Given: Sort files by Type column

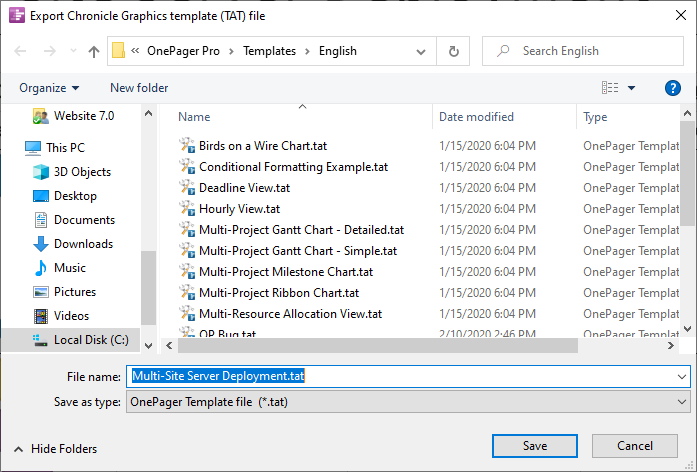Looking at the screenshot, I should (595, 117).
